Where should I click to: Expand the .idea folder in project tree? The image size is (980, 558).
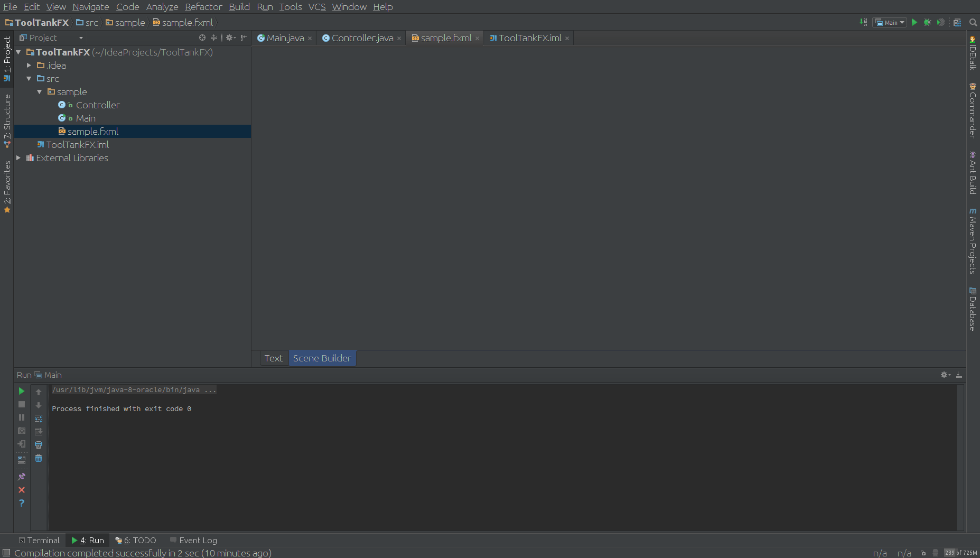click(x=29, y=66)
